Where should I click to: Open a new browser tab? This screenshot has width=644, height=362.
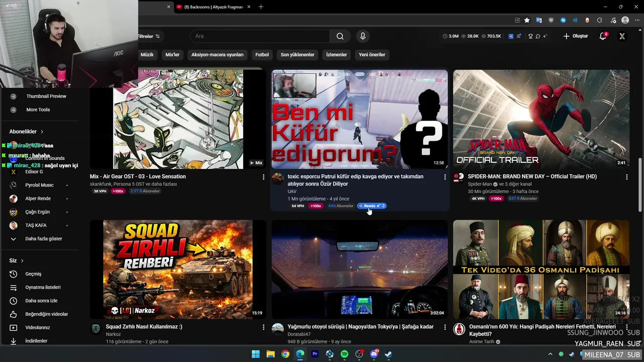(261, 7)
